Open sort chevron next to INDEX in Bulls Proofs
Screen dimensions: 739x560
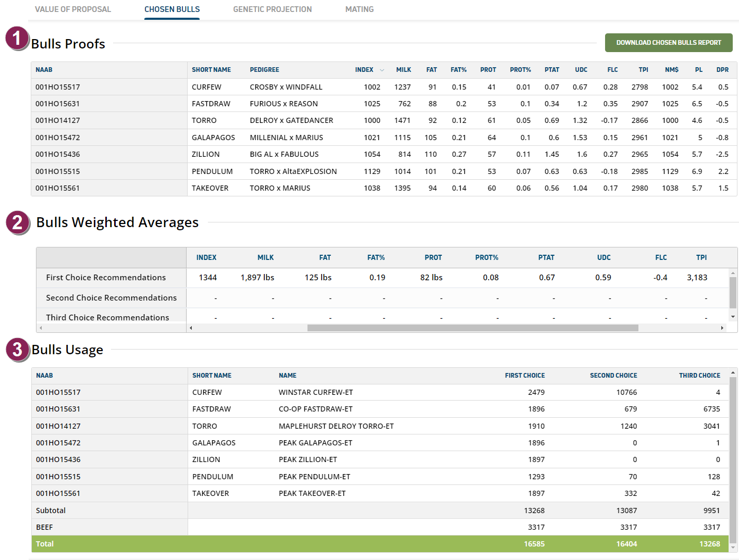pyautogui.click(x=382, y=70)
